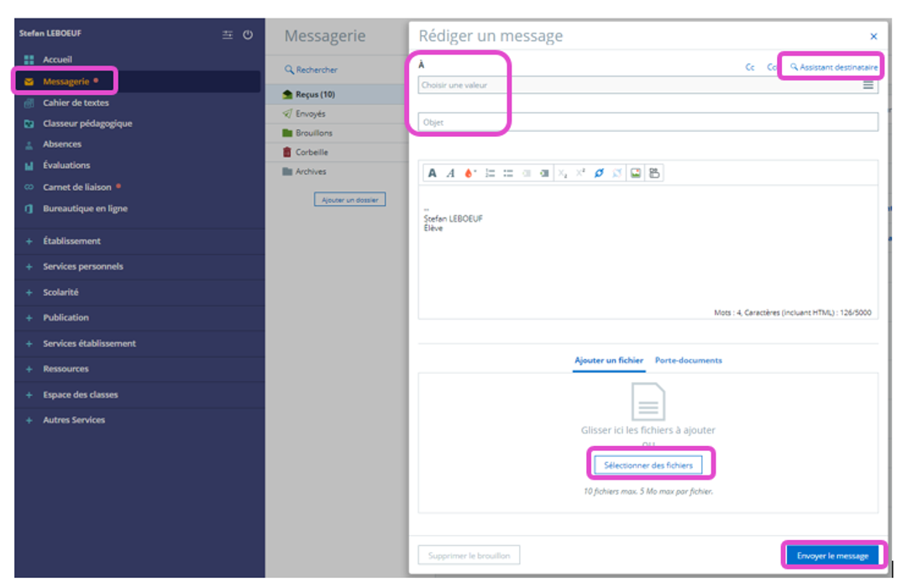902x588 pixels.
Task: Click the insert link icon in editor toolbar
Action: click(x=599, y=173)
